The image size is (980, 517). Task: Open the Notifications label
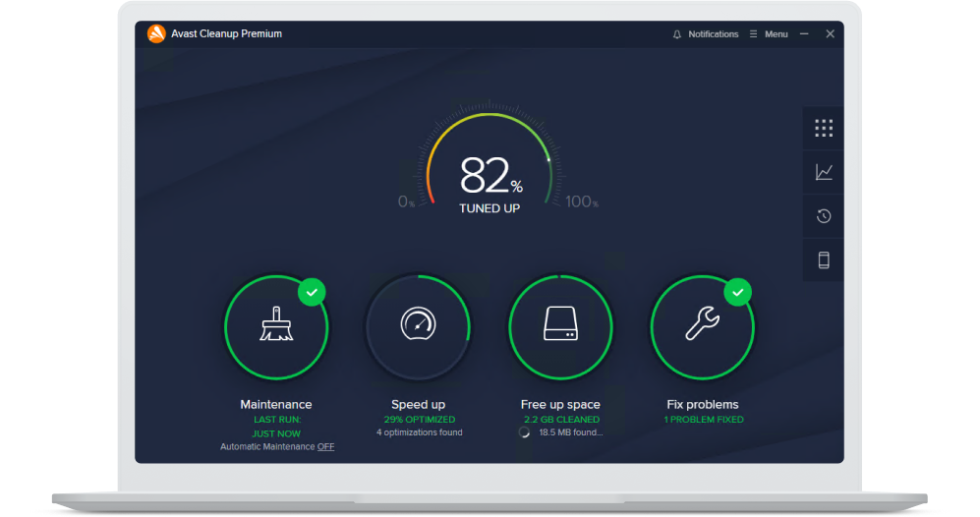click(x=713, y=34)
